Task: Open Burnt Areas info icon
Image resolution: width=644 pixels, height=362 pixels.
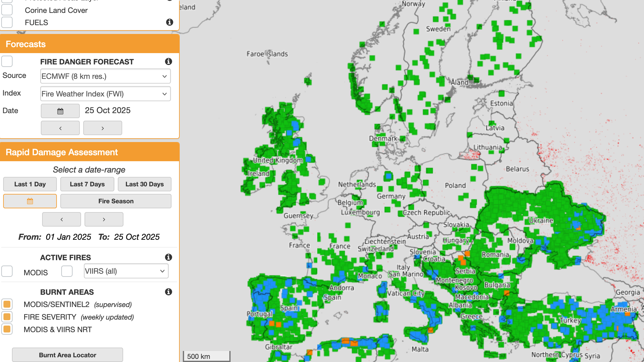Action: point(168,292)
